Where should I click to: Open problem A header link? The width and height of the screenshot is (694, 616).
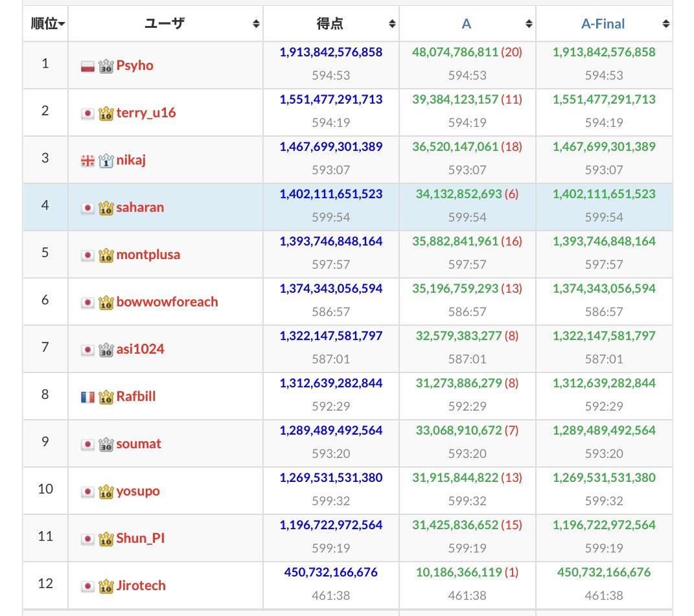tap(467, 24)
